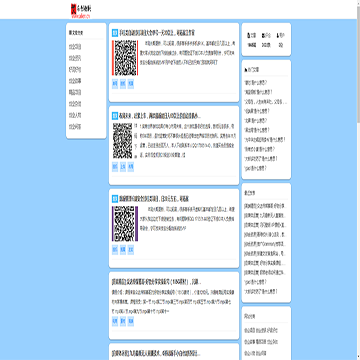Viewport: 360px width, 360px height.
Task: Click the site logo in the header
Action: (81, 10)
